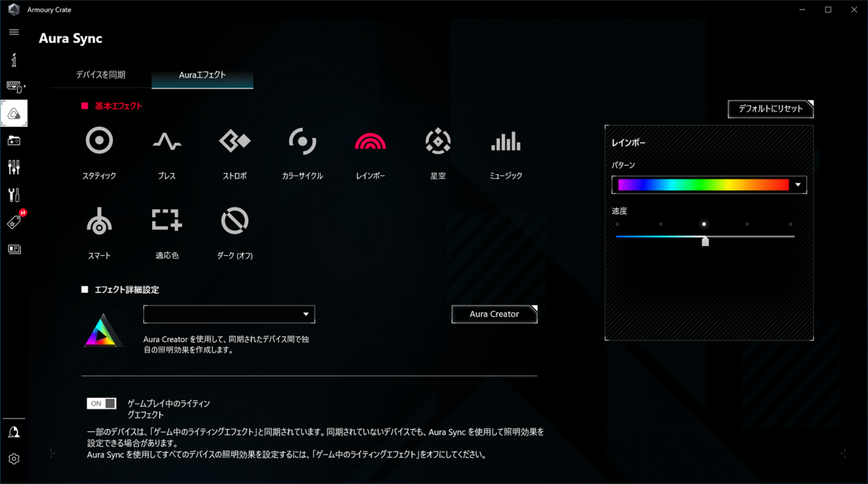Toggle the in-game lighting effects ON switch
The image size is (868, 484).
pyautogui.click(x=101, y=404)
